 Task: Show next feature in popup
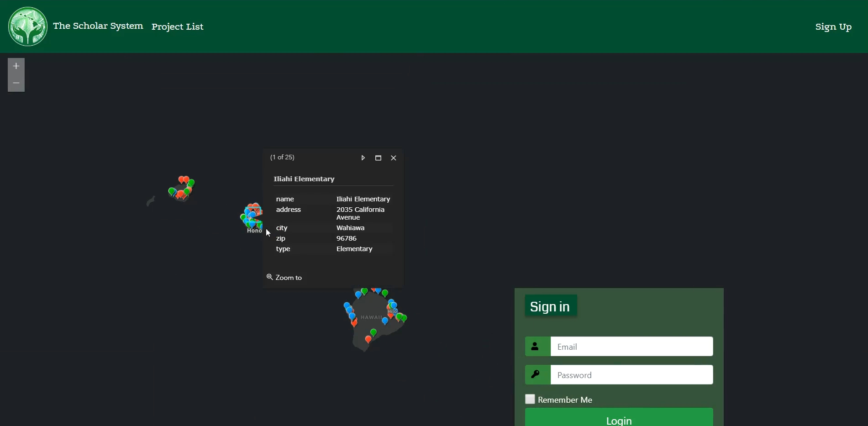[363, 158]
